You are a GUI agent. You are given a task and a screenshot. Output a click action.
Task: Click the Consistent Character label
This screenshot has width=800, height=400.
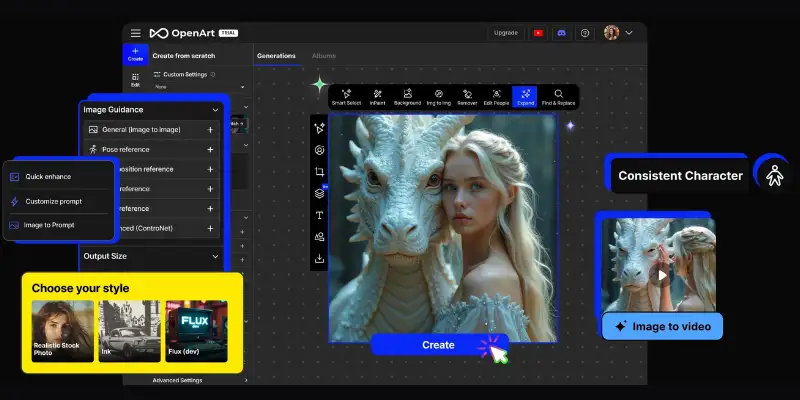[680, 176]
